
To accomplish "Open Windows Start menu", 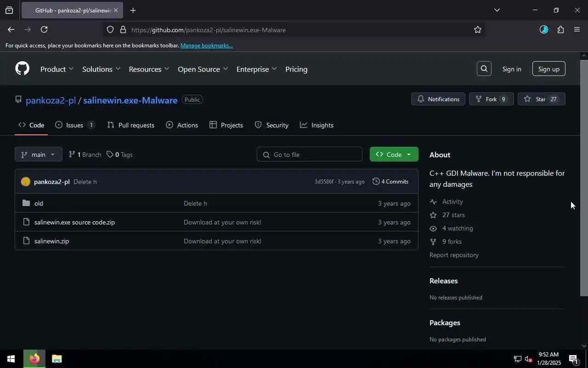I will pyautogui.click(x=11, y=359).
